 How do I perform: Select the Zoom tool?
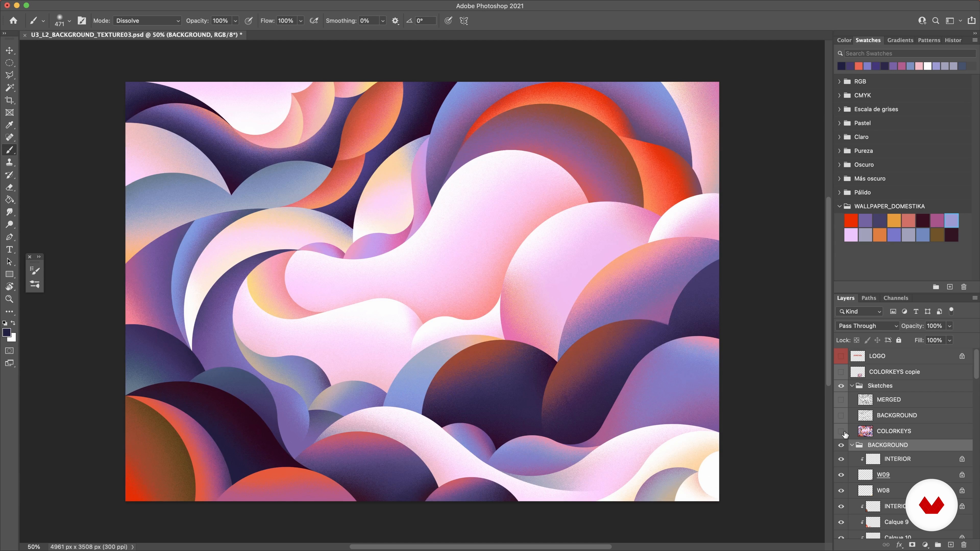(x=9, y=299)
